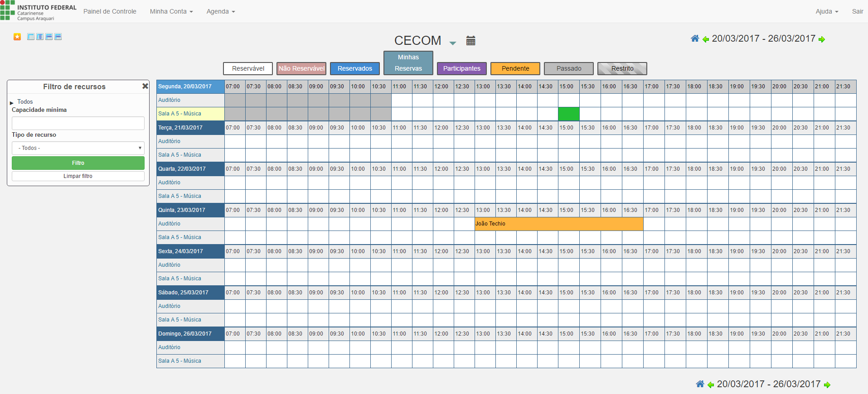Image resolution: width=868 pixels, height=394 pixels.
Task: Open the Minha Conta menu
Action: (171, 11)
